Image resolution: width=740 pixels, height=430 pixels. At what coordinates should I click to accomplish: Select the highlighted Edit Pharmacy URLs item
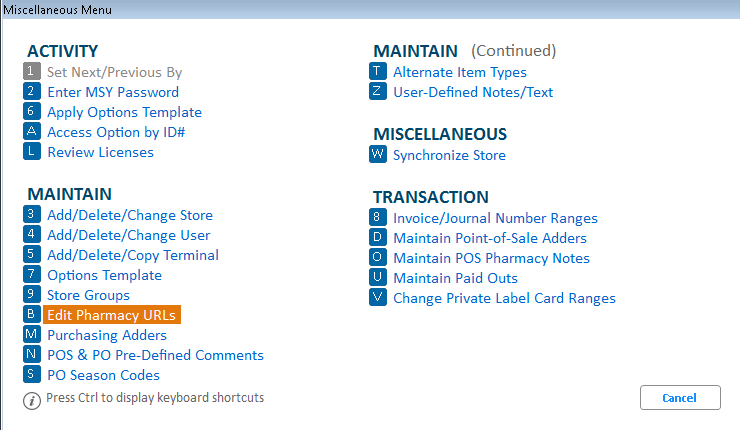pos(111,315)
